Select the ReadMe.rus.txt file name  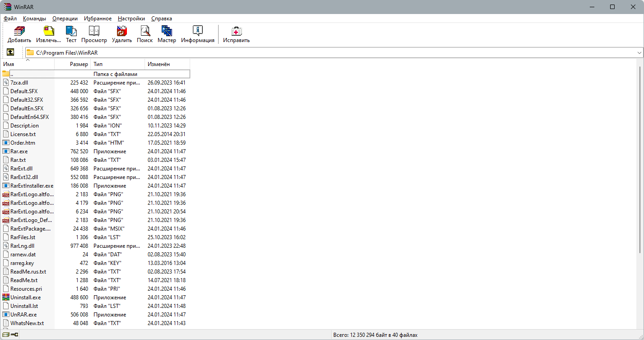tap(28, 272)
